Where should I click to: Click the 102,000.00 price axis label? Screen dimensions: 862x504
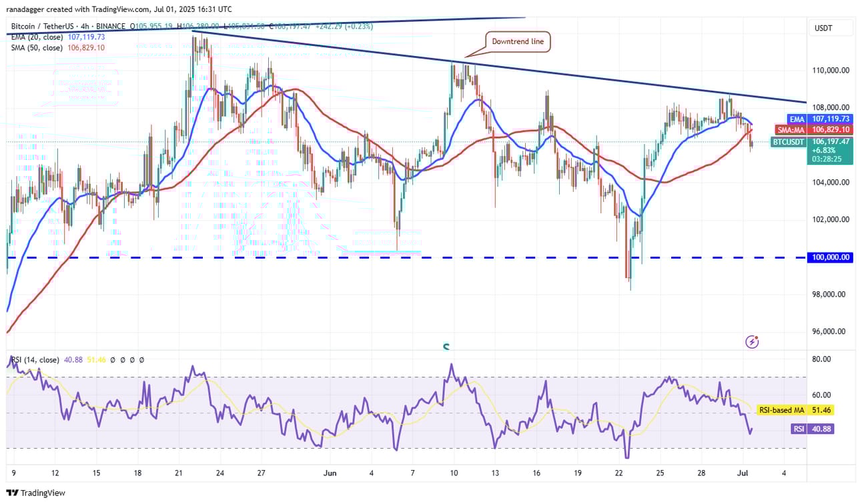coord(829,219)
